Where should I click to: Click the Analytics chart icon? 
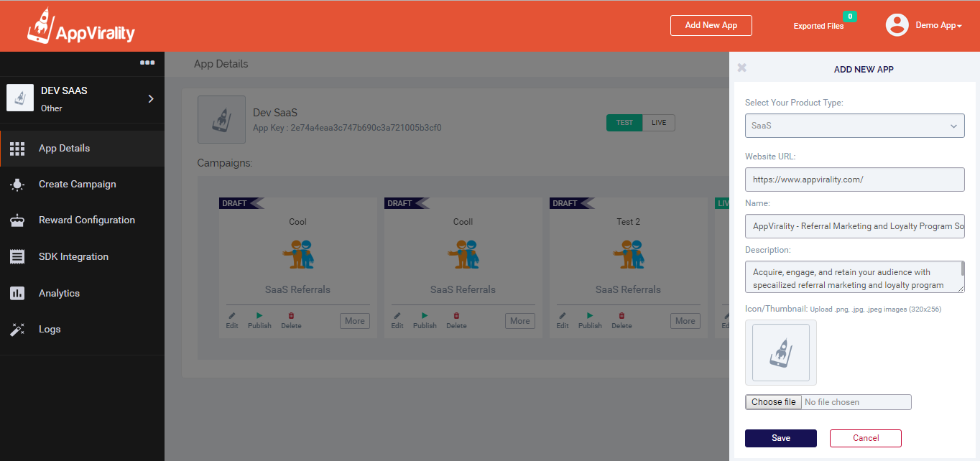17,293
